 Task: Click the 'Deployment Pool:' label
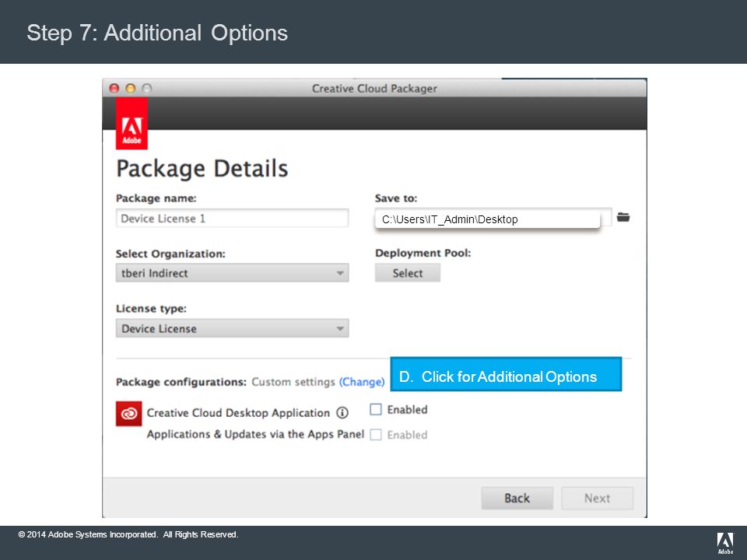click(423, 253)
